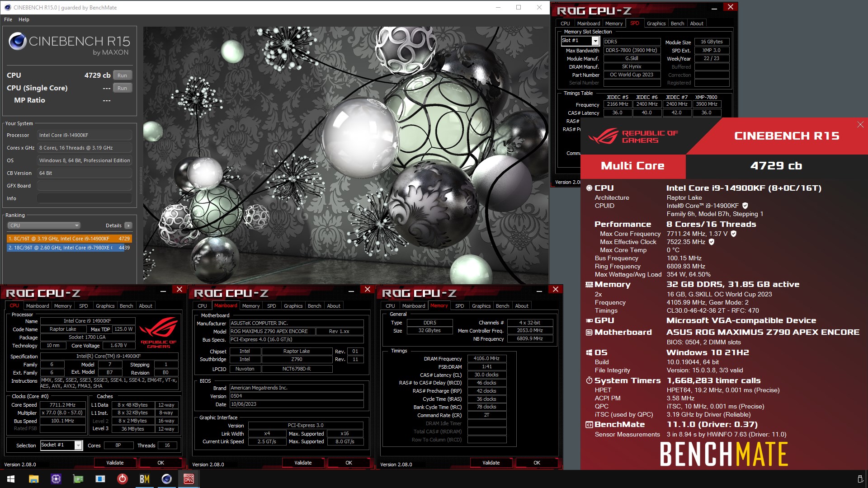Screen dimensions: 868x488
Task: Click the memory icon beside Memory heading
Action: pyautogui.click(x=589, y=285)
